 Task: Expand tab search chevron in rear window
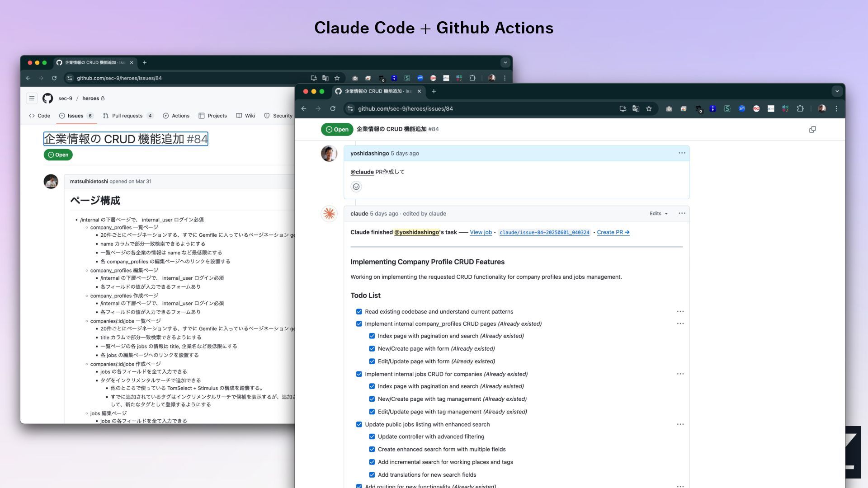(x=505, y=62)
